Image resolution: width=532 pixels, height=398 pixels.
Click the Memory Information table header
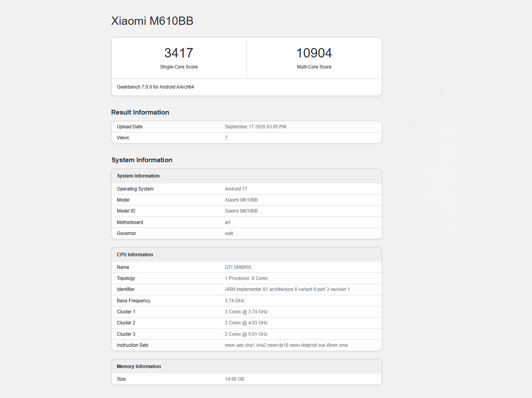(139, 367)
